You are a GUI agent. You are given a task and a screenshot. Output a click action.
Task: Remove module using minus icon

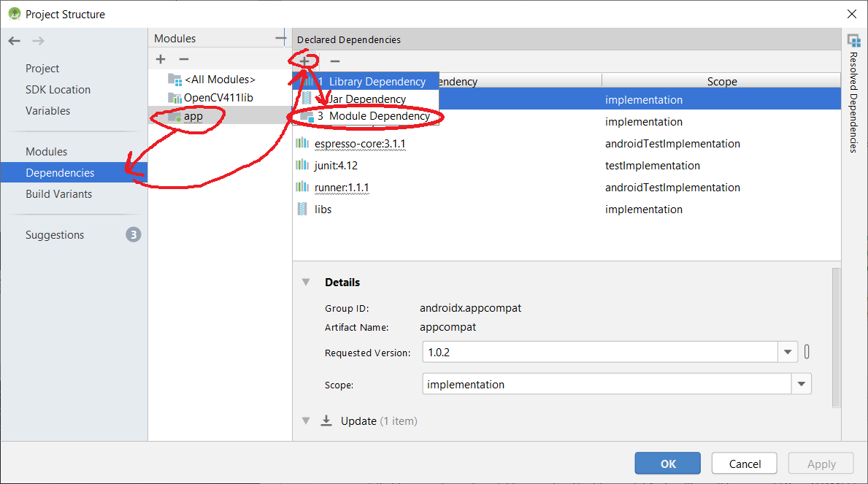pos(184,59)
